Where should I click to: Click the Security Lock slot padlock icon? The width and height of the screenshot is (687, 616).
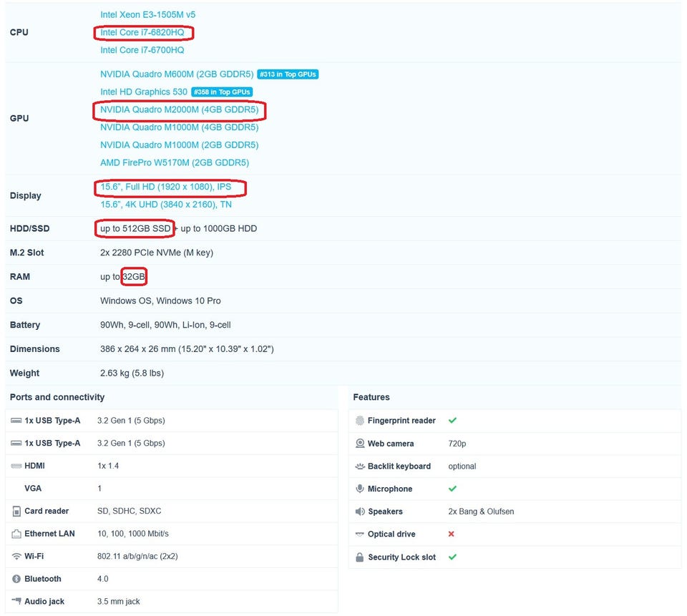360,557
